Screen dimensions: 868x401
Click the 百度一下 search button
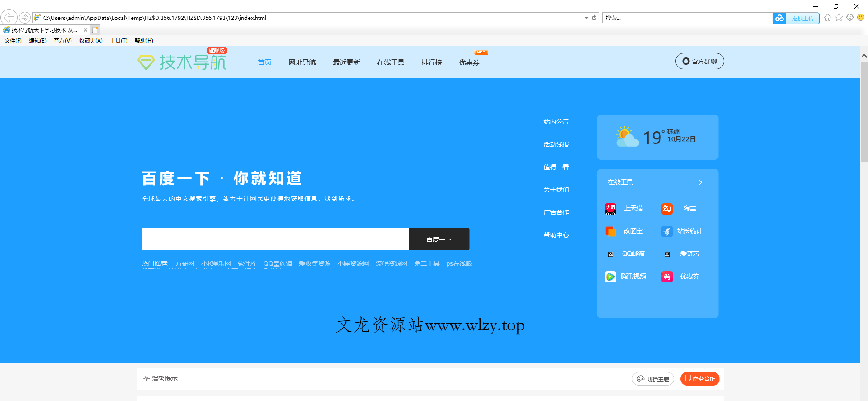coord(439,239)
